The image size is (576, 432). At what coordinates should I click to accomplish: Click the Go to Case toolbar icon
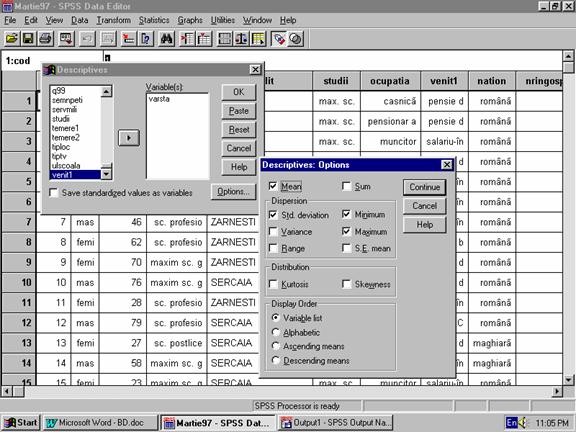pyautogui.click(x=128, y=39)
